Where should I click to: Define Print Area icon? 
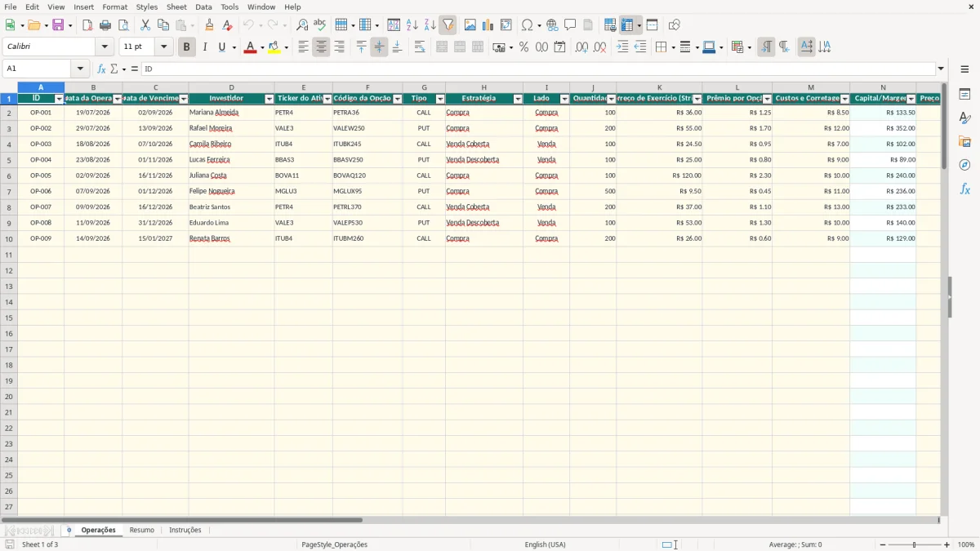coord(610,25)
